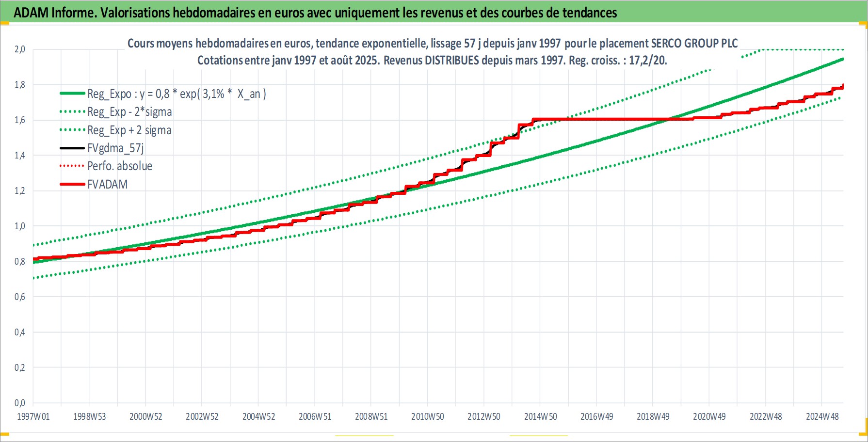The image size is (868, 442).
Task: Click x-axis label '2022W48'
Action: coord(766,416)
